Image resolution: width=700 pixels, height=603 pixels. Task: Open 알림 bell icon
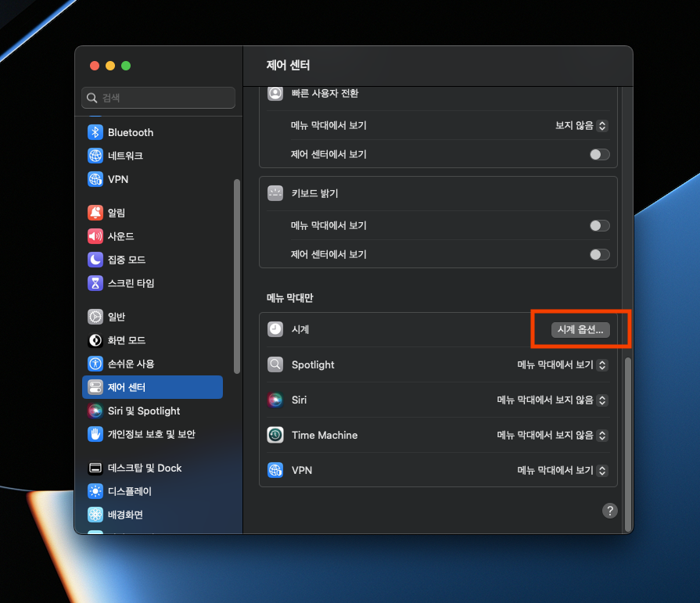click(x=95, y=213)
